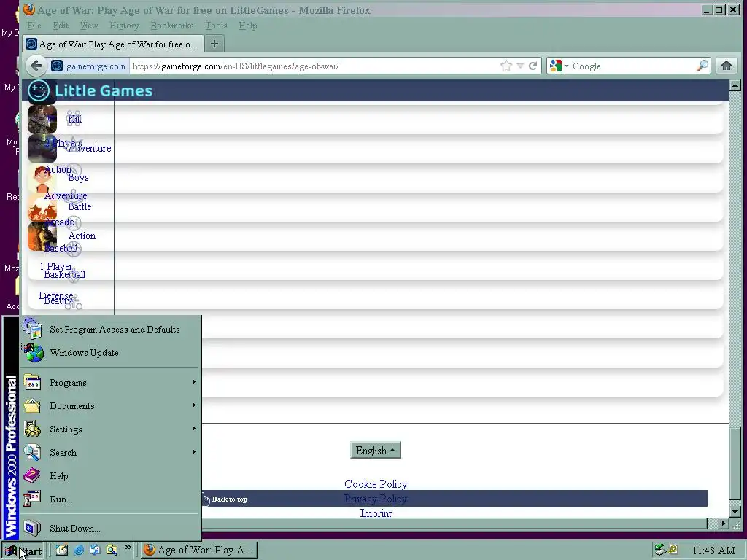Choose Shut Down in Start menu

(111, 528)
